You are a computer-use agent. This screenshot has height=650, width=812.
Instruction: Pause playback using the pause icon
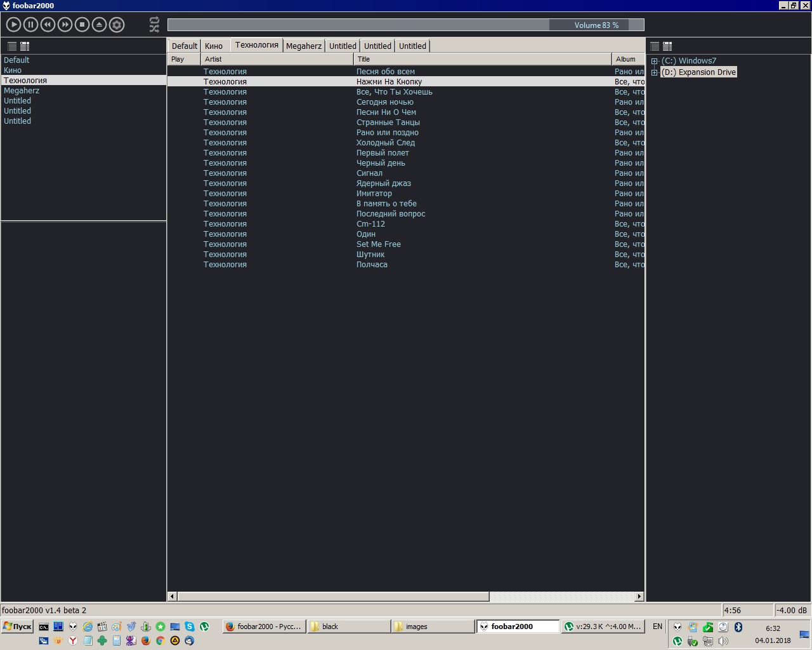(x=30, y=25)
